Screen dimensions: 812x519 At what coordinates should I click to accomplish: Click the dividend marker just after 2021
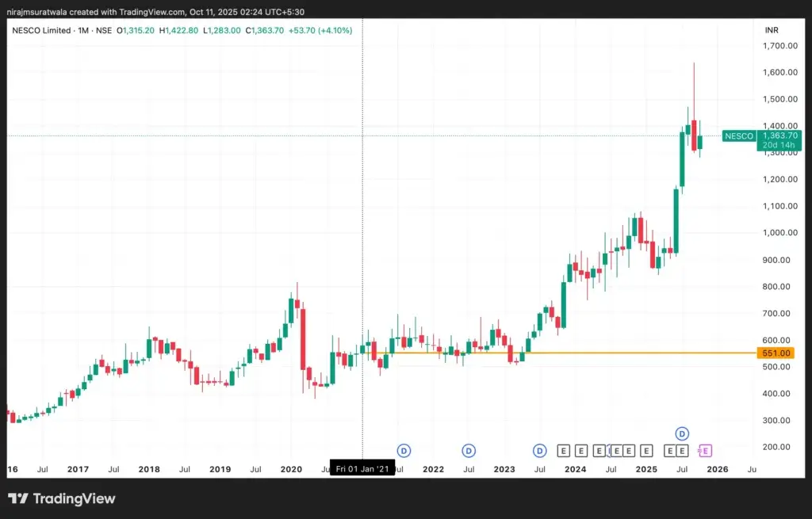click(x=404, y=450)
